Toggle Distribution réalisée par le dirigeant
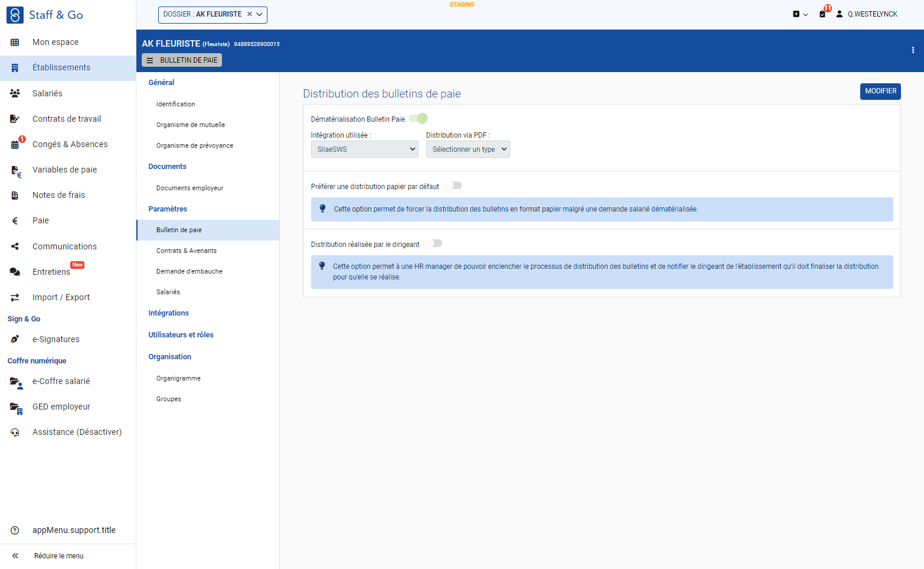This screenshot has width=924, height=569. [433, 243]
